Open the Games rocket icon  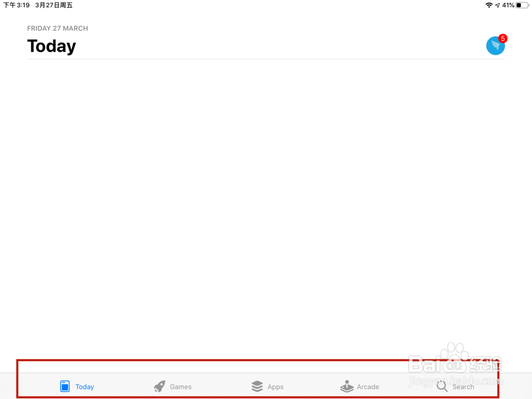160,386
